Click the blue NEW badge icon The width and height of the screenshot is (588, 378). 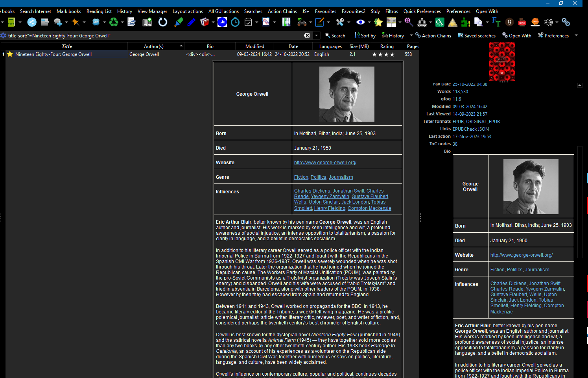(x=96, y=22)
